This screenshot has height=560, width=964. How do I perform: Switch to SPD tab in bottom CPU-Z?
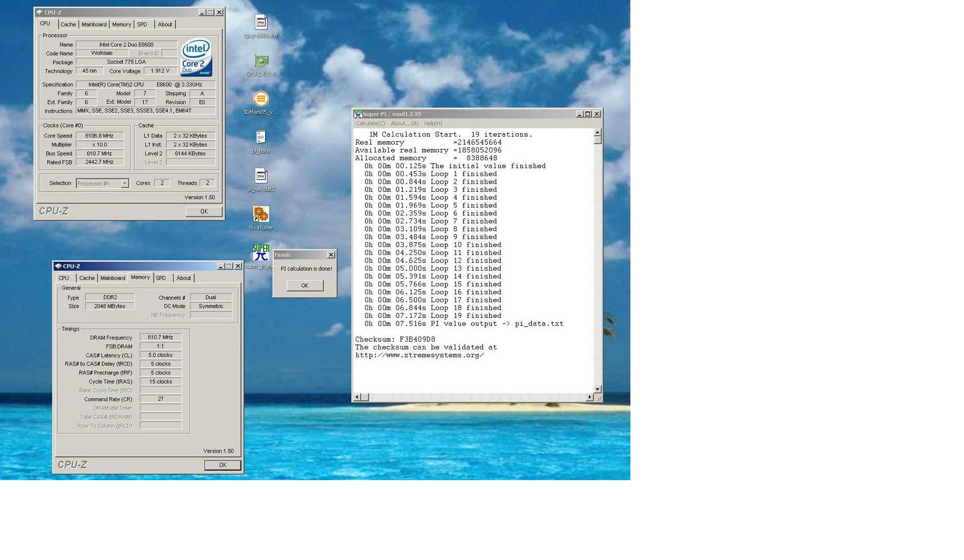[161, 278]
